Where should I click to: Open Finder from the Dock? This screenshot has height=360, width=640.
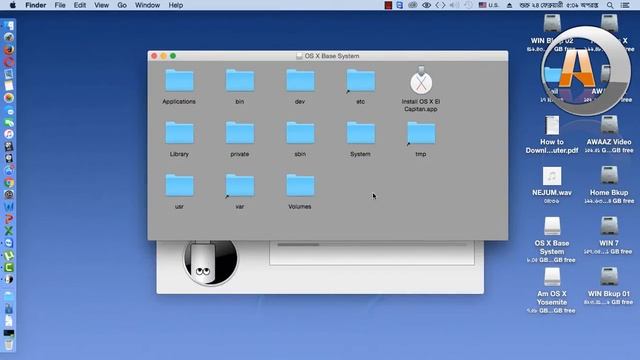click(9, 26)
